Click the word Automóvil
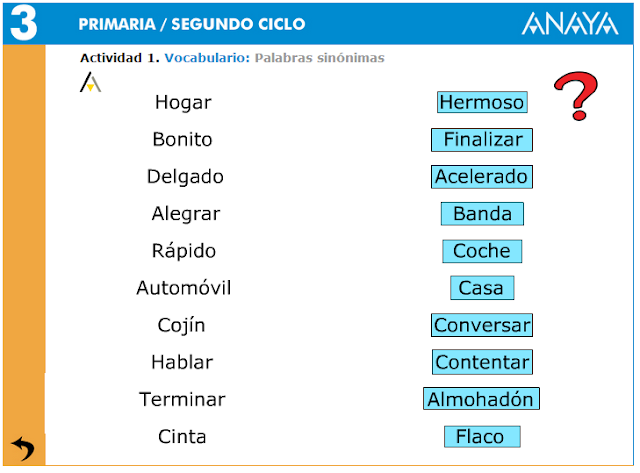 [x=184, y=288]
